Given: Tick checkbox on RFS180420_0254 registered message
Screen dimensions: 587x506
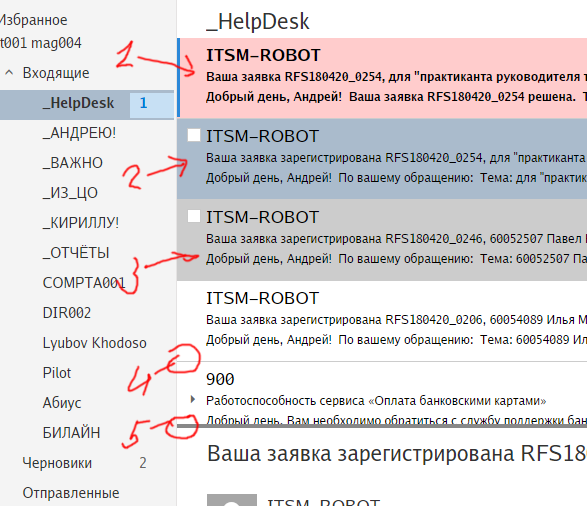Looking at the screenshot, I should tap(194, 135).
